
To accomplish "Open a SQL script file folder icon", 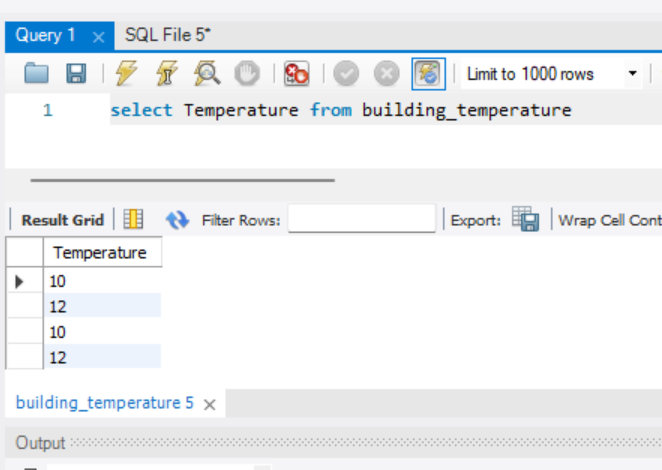I will (x=36, y=73).
